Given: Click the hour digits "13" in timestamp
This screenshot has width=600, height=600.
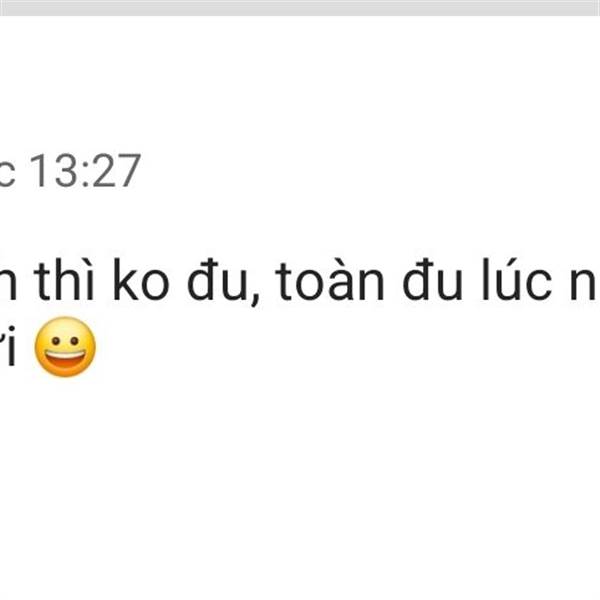Looking at the screenshot, I should point(54,171).
